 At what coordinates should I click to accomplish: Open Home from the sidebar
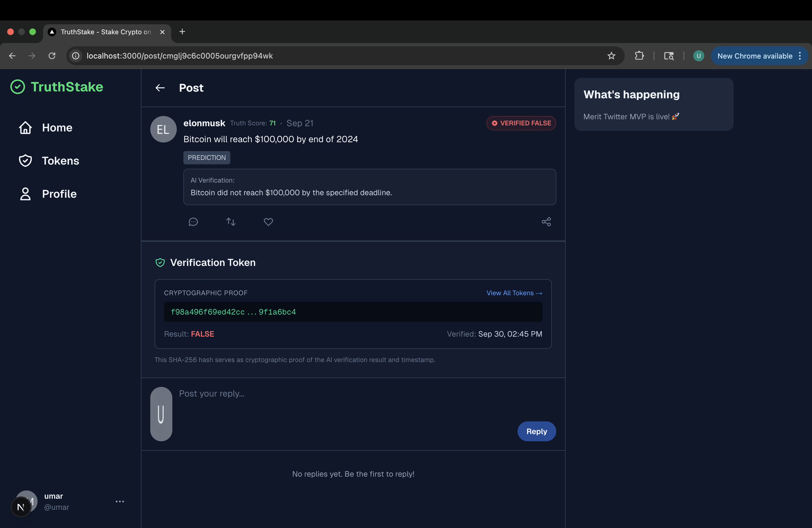point(57,128)
